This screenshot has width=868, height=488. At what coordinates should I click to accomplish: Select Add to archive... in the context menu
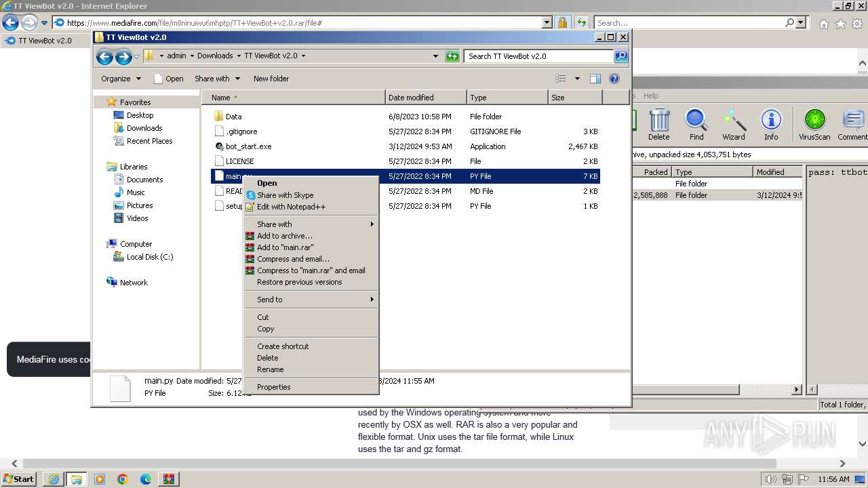click(x=285, y=236)
